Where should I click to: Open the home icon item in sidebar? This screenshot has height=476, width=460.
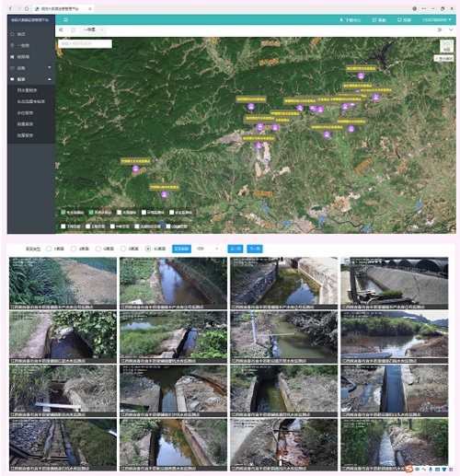(x=31, y=34)
